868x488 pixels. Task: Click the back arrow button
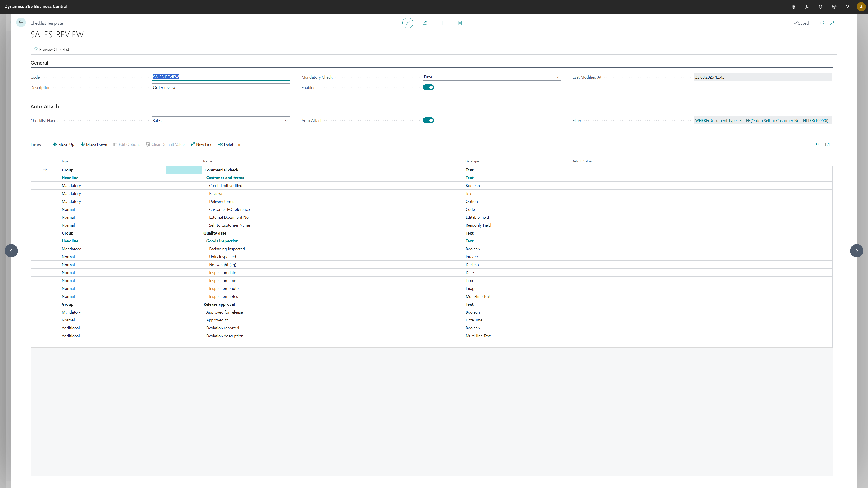21,23
